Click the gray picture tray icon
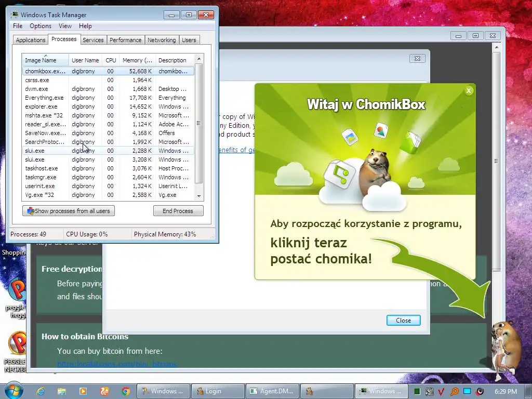532x399 pixels. (429, 392)
